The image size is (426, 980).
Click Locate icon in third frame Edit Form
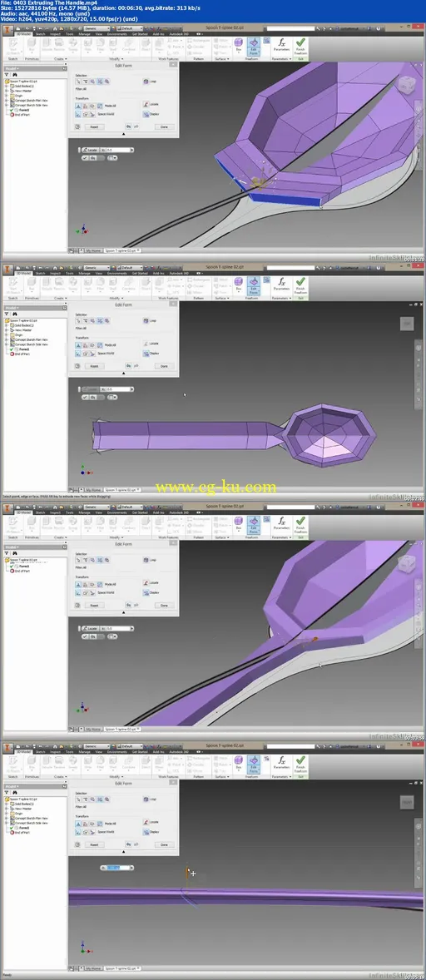click(x=146, y=583)
